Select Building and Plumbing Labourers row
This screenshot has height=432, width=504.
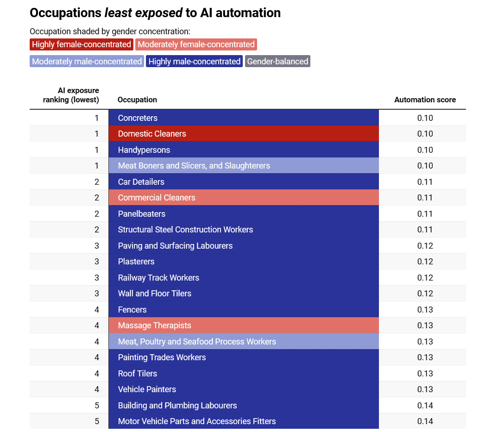(x=247, y=405)
